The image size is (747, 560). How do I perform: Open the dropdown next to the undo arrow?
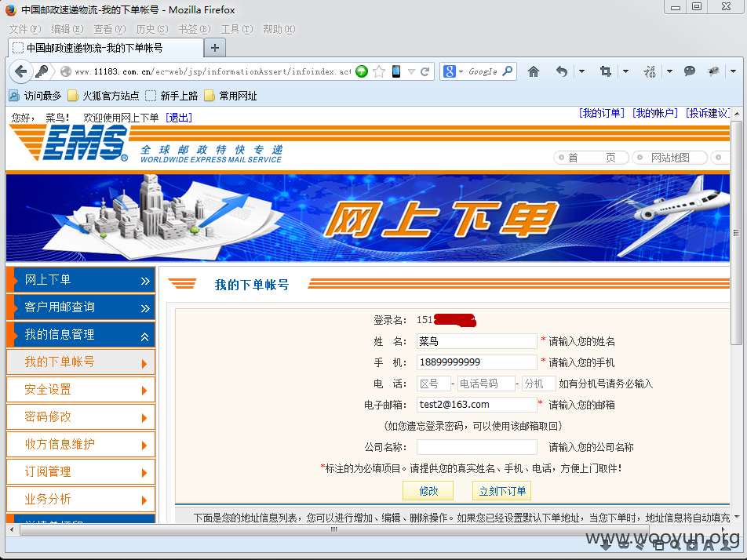click(x=581, y=71)
